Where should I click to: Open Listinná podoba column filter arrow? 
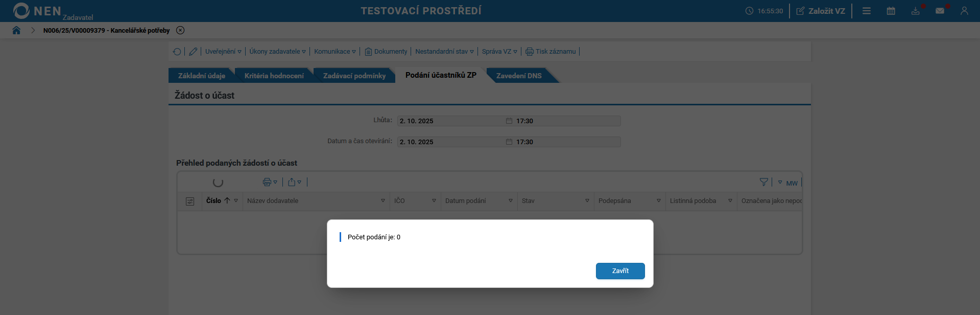[730, 201]
